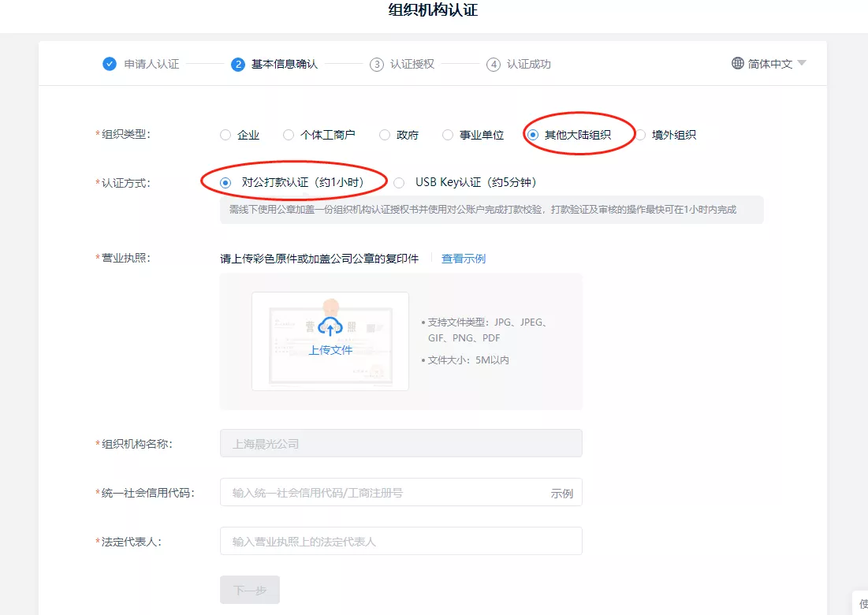This screenshot has width=868, height=615.
Task: Click the step 4 circle icon
Action: click(494, 64)
